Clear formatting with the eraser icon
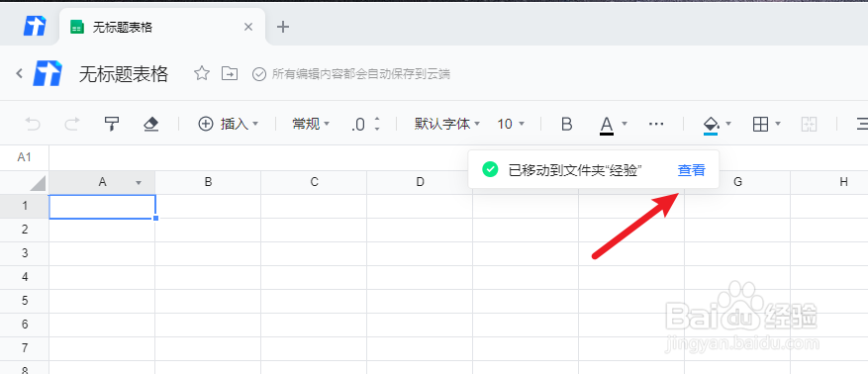 point(151,124)
